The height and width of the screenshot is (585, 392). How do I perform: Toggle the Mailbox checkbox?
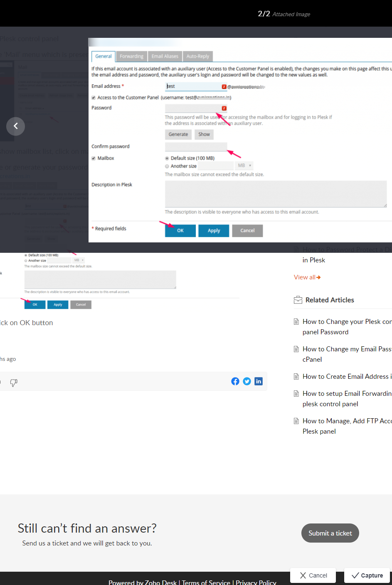[x=93, y=158]
